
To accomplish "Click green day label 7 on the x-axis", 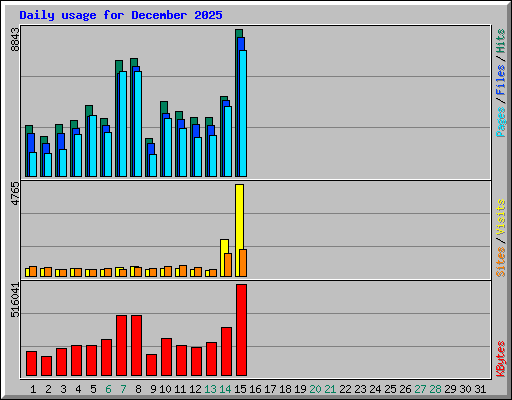I will tap(123, 389).
